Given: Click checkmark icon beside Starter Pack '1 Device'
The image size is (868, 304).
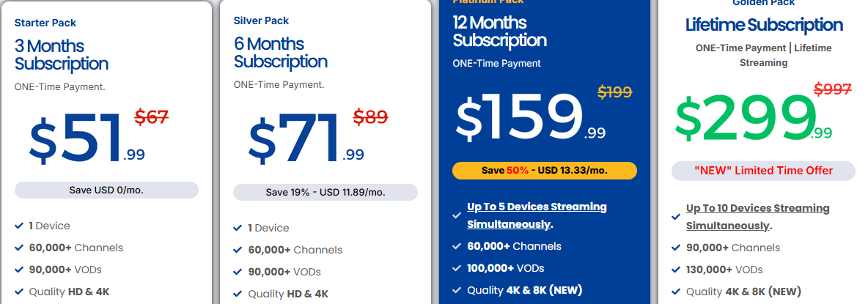Looking at the screenshot, I should click(18, 226).
